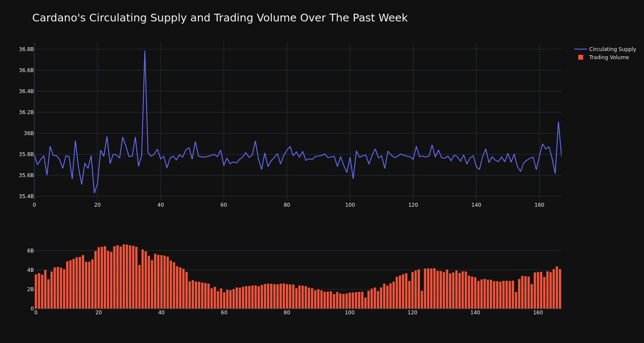Viewport: 644px width, 343px height.
Task: Click the 35.8B upper chart axis label
Action: (x=26, y=154)
